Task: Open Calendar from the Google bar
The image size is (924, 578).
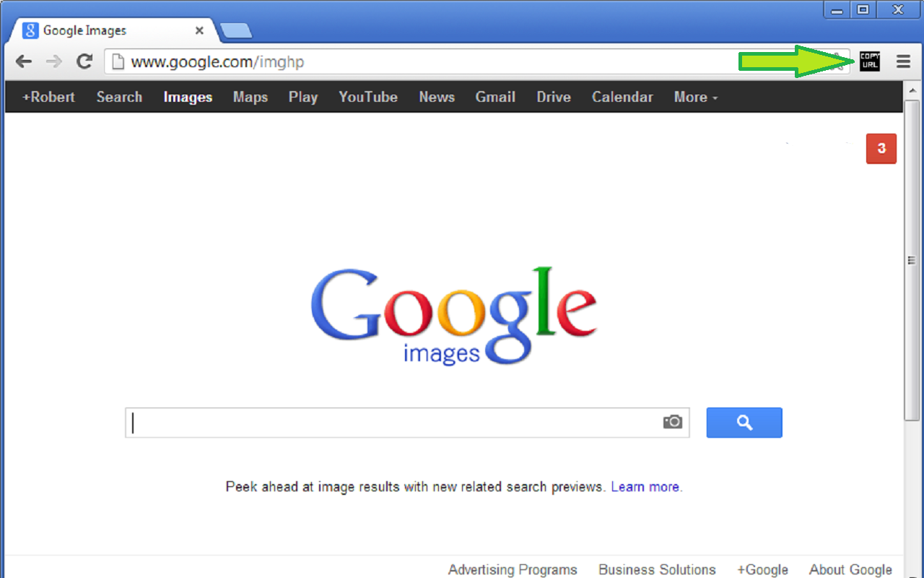Action: [622, 97]
